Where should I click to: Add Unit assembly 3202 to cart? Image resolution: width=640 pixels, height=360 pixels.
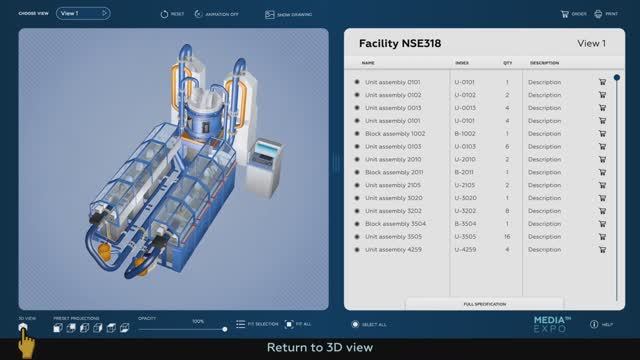coord(602,211)
